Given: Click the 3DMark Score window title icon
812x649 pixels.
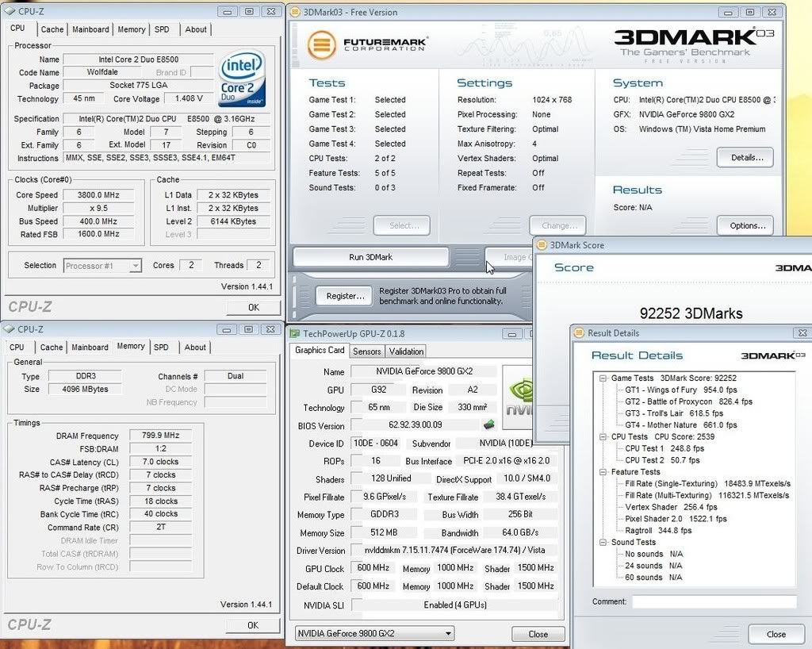Looking at the screenshot, I should pos(542,245).
